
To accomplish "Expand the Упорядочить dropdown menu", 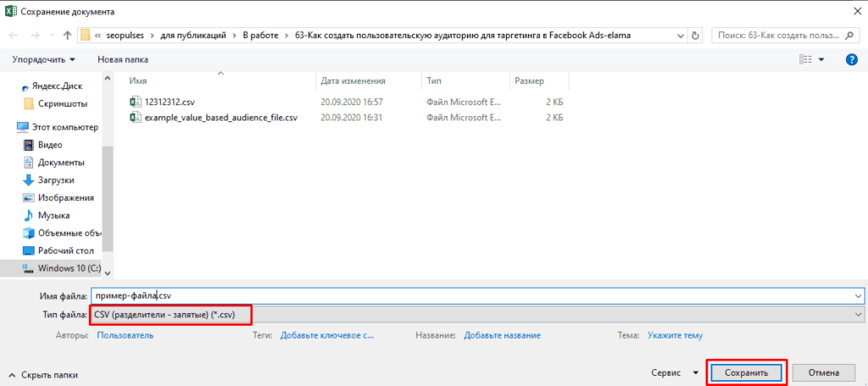I will pos(43,59).
